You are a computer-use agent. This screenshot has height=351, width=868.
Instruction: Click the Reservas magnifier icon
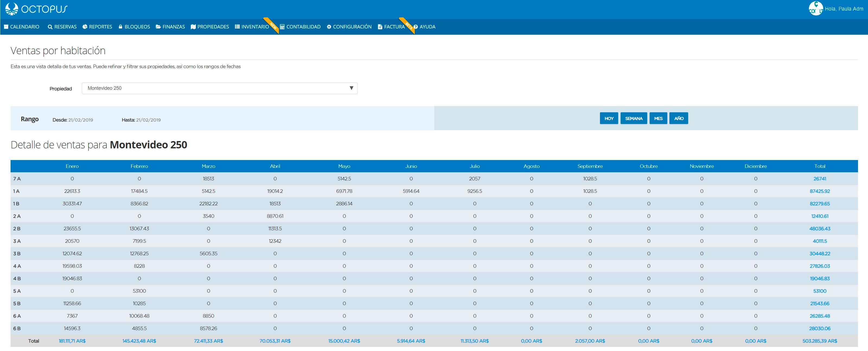point(50,27)
